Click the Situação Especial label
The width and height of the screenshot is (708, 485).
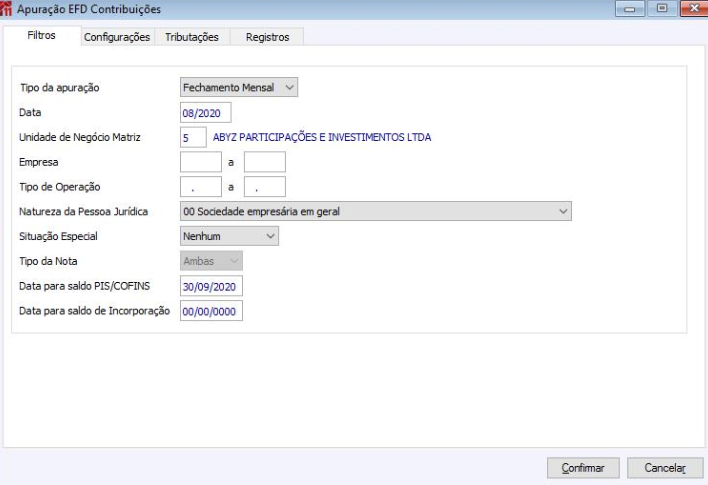[x=58, y=236]
